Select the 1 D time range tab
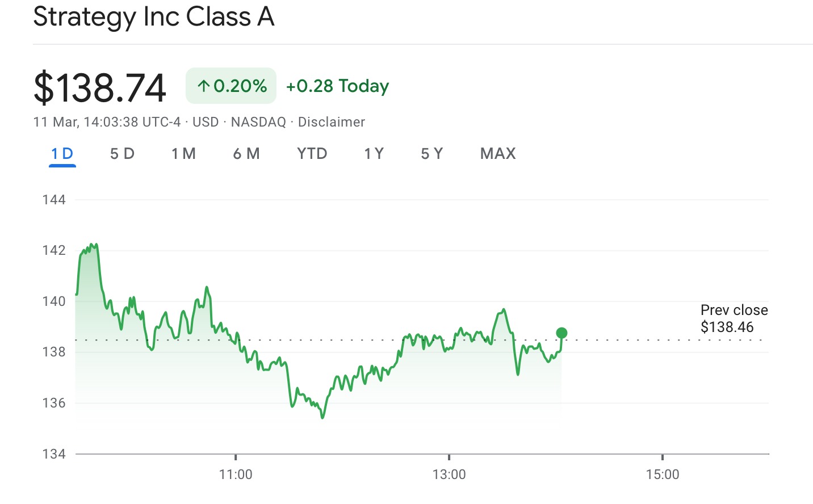The width and height of the screenshot is (813, 504). (62, 154)
